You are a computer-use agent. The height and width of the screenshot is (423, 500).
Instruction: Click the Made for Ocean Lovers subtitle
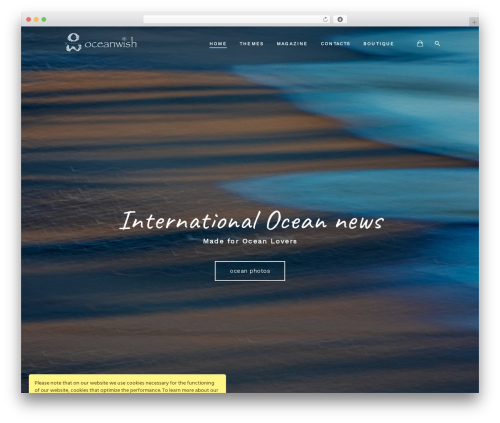[x=250, y=241]
